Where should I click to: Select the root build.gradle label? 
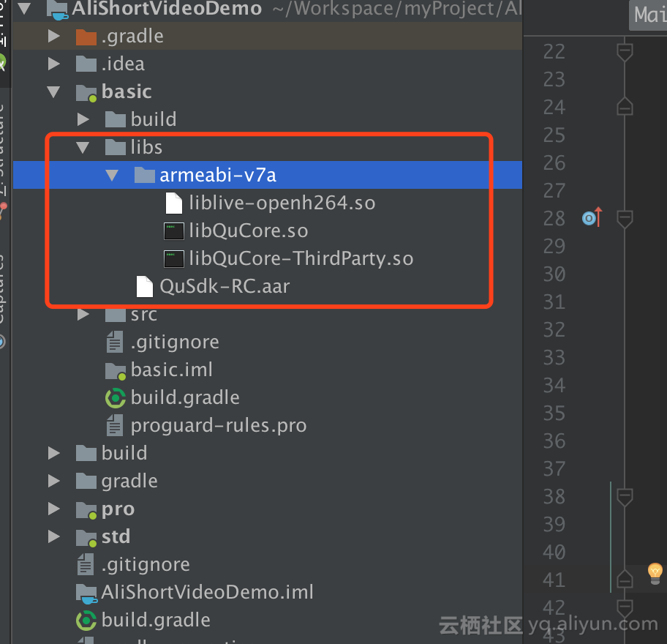click(156, 620)
